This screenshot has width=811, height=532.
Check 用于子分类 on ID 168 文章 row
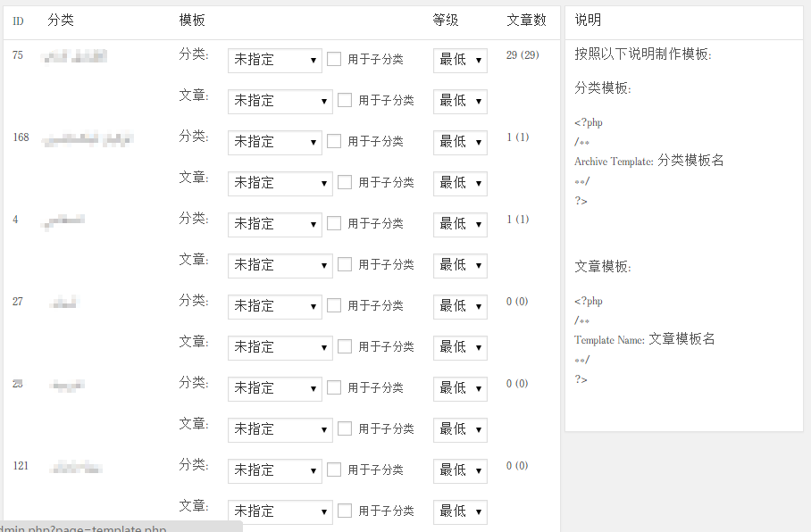click(345, 182)
